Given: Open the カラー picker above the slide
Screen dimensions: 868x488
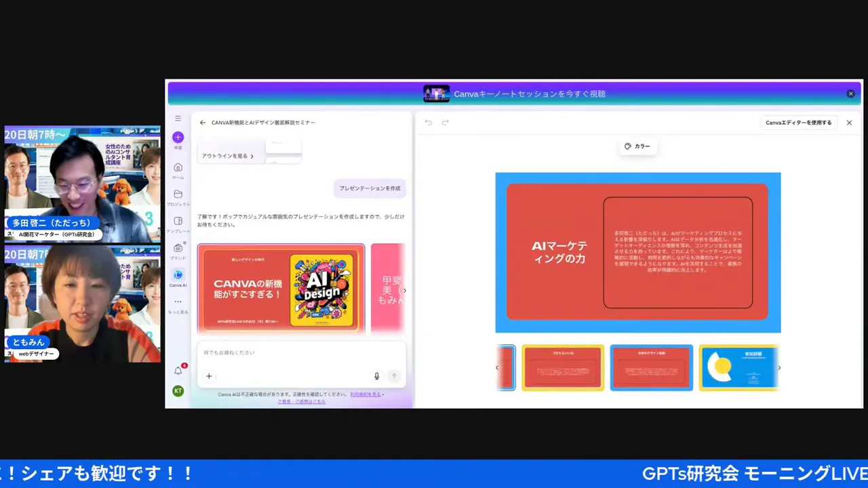Looking at the screenshot, I should coord(637,146).
